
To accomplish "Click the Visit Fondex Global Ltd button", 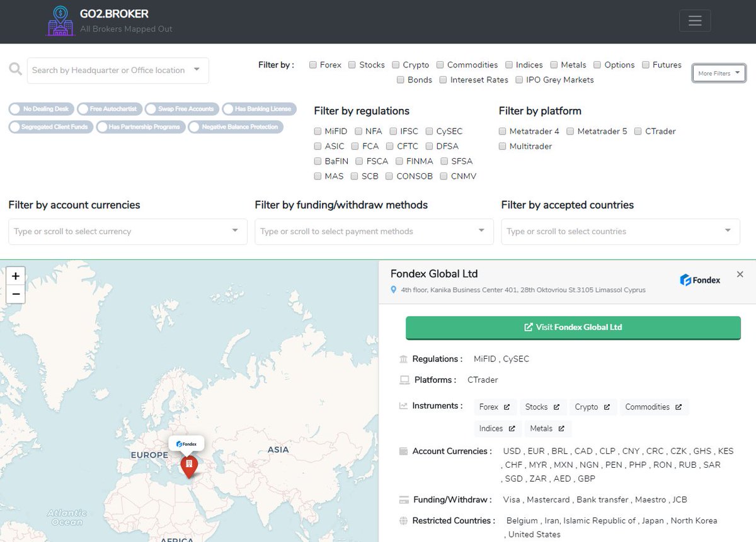I will point(573,327).
